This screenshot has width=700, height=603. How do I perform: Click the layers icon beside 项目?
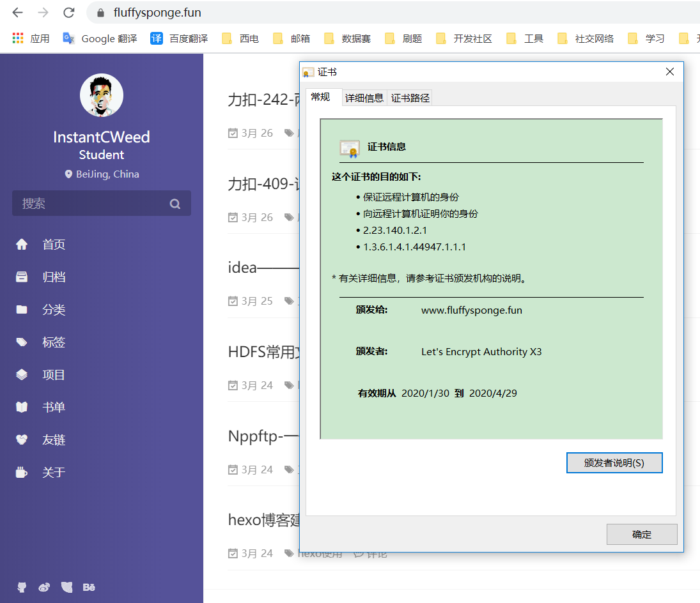[22, 375]
